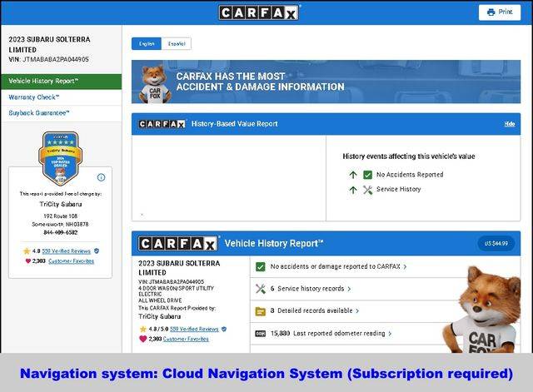Click the Service History wrench icon
533x392 pixels.
click(x=367, y=190)
